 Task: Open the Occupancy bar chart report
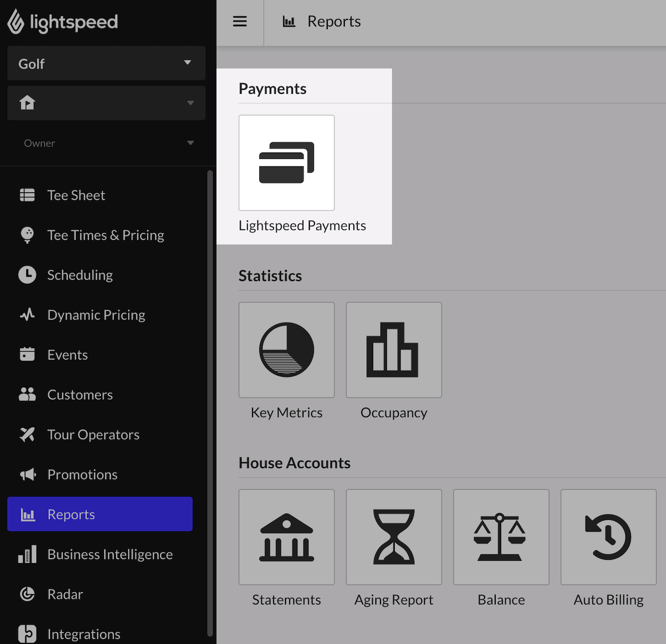[x=394, y=350]
